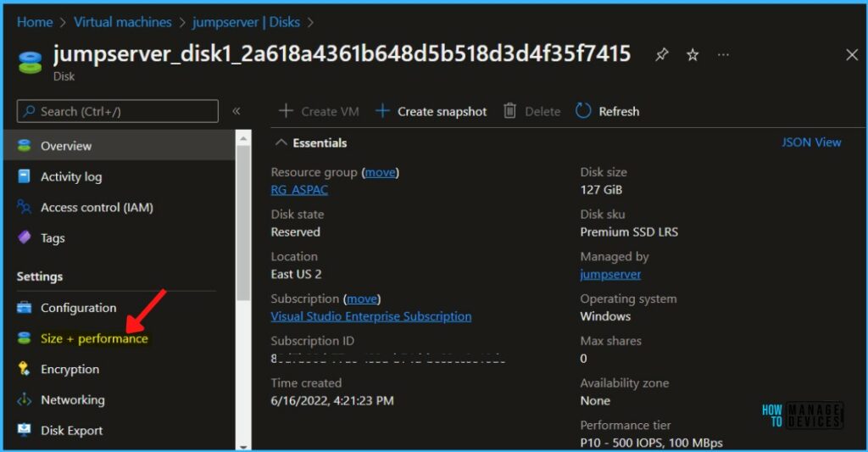868x452 pixels.
Task: Click the Overview icon in sidebar
Action: tap(24, 146)
